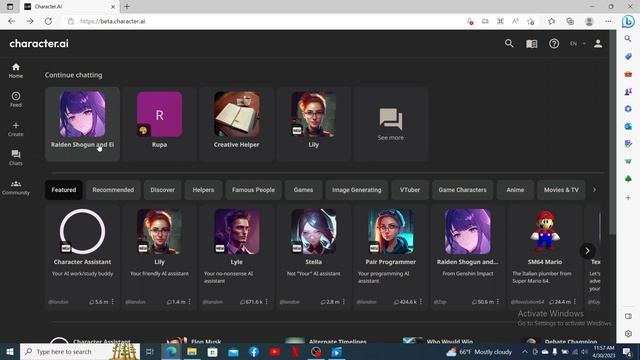This screenshot has width=640, height=360.
Task: Open the Character Assistant featured card
Action: click(x=82, y=257)
